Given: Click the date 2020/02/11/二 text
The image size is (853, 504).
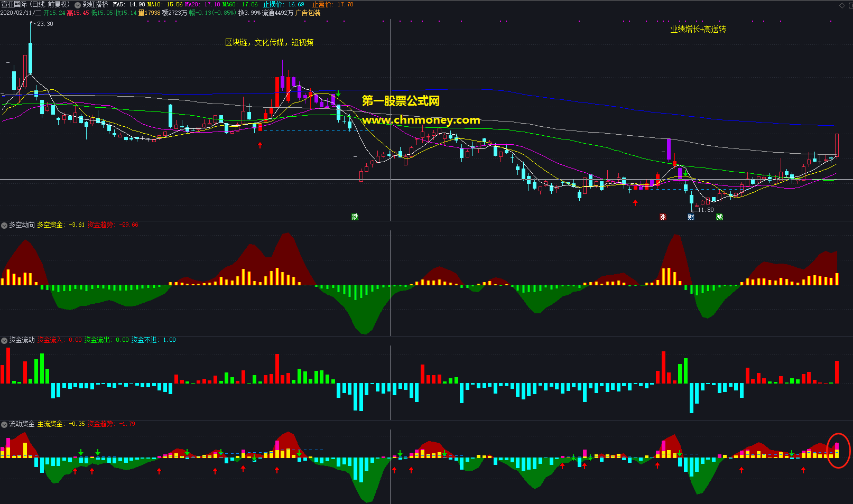Looking at the screenshot, I should click(21, 13).
